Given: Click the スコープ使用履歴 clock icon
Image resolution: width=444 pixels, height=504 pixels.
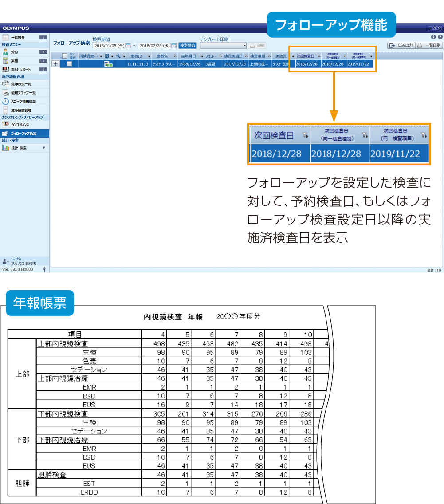Looking at the screenshot, I should tap(5, 101).
